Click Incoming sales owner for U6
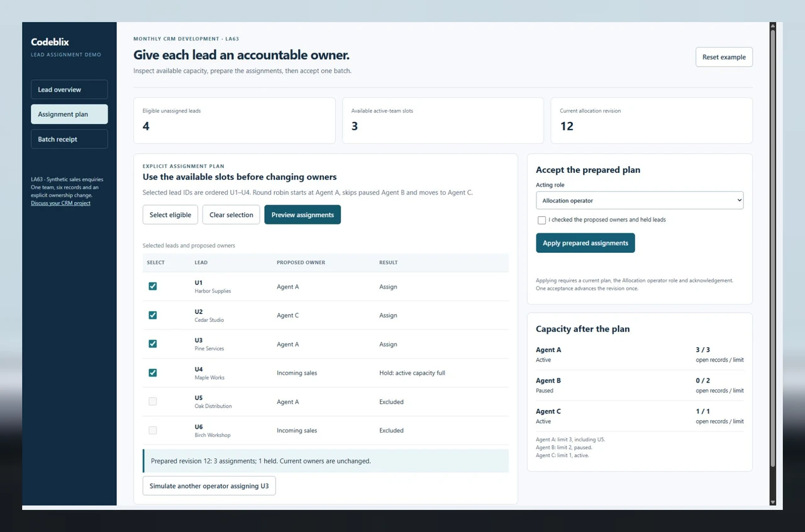Screen dimensions: 805x532 pos(297,431)
